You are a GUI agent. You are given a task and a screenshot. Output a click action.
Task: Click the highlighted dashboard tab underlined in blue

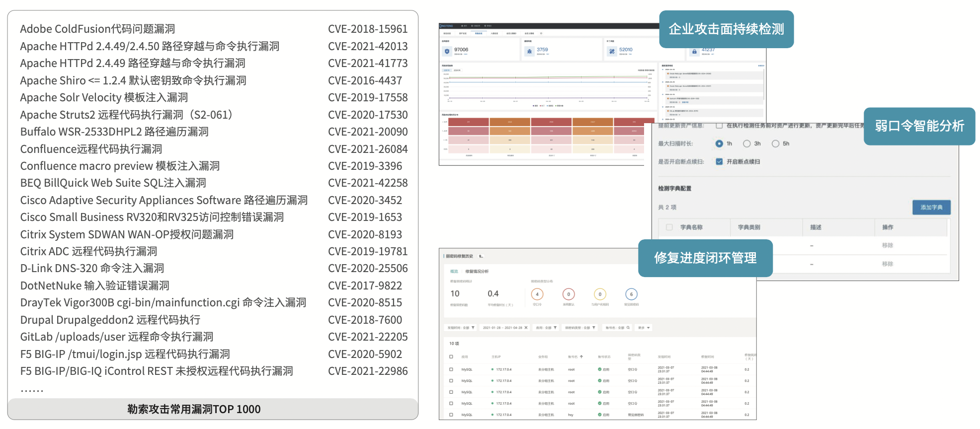pos(479,33)
